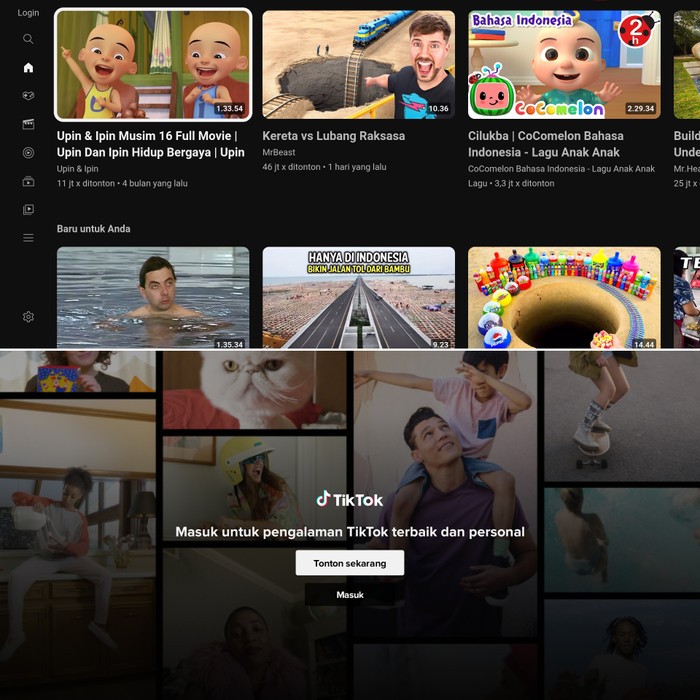This screenshot has height=700, width=700.
Task: Select the Upin & Ipin Musim 16 title
Action: pyautogui.click(x=150, y=144)
